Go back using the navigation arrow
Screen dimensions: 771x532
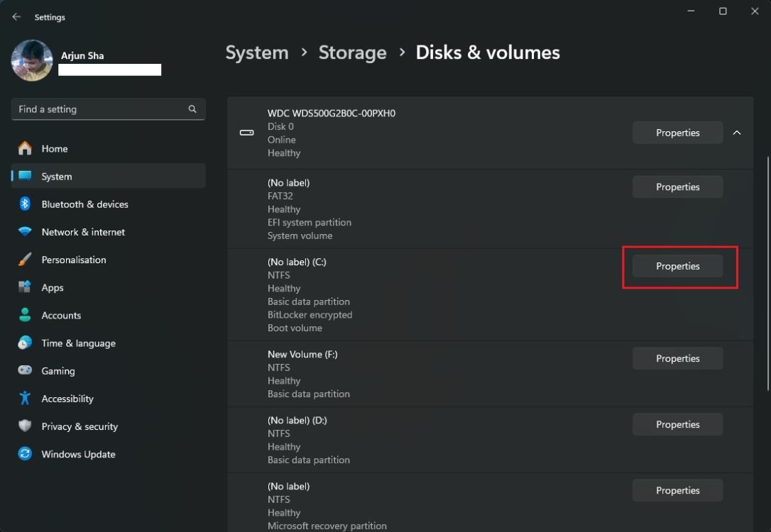click(16, 16)
